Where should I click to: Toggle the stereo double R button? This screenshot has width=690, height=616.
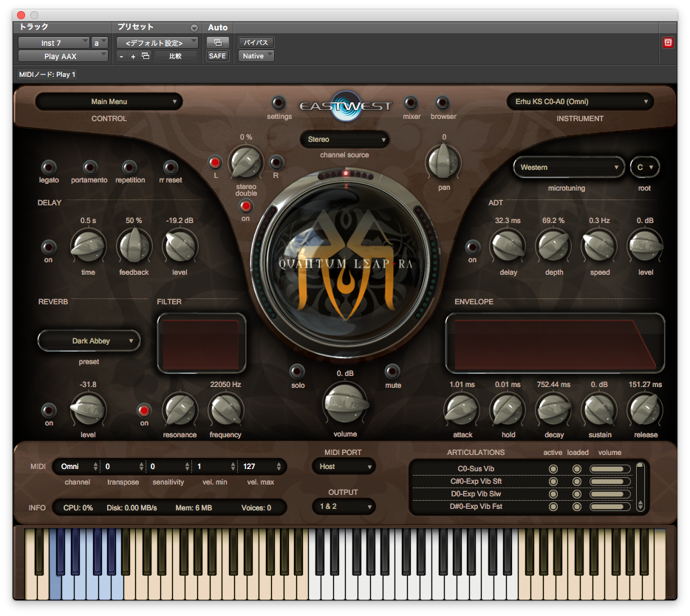276,162
